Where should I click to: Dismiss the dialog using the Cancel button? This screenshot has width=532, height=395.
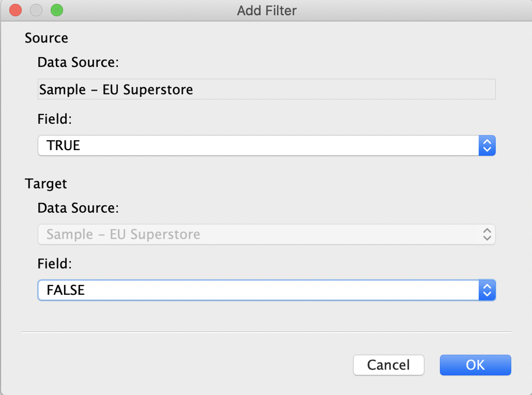tap(388, 365)
